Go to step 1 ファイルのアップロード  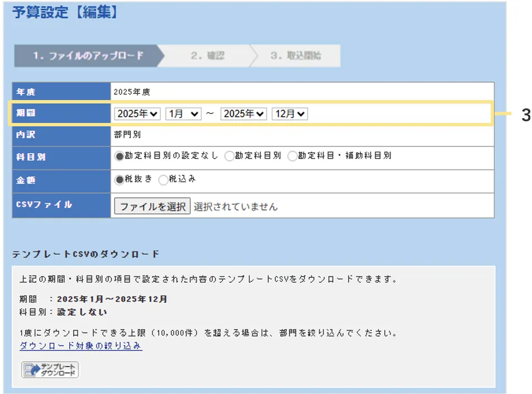(x=88, y=56)
